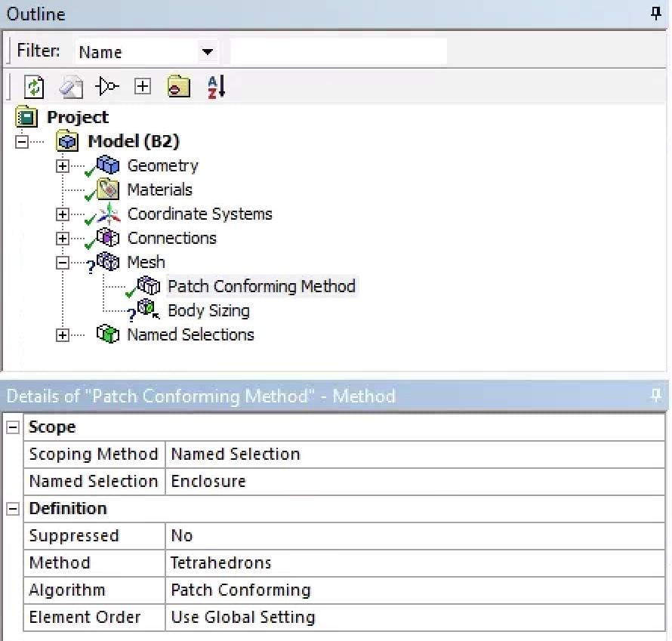Click the Suppressed property label
Screen dimensions: 672x641
click(x=74, y=535)
